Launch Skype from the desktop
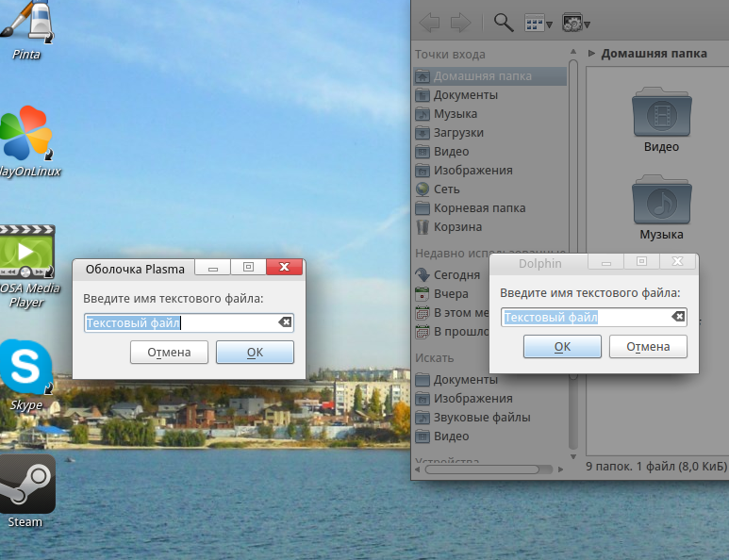This screenshot has height=560, width=729. coord(26,374)
